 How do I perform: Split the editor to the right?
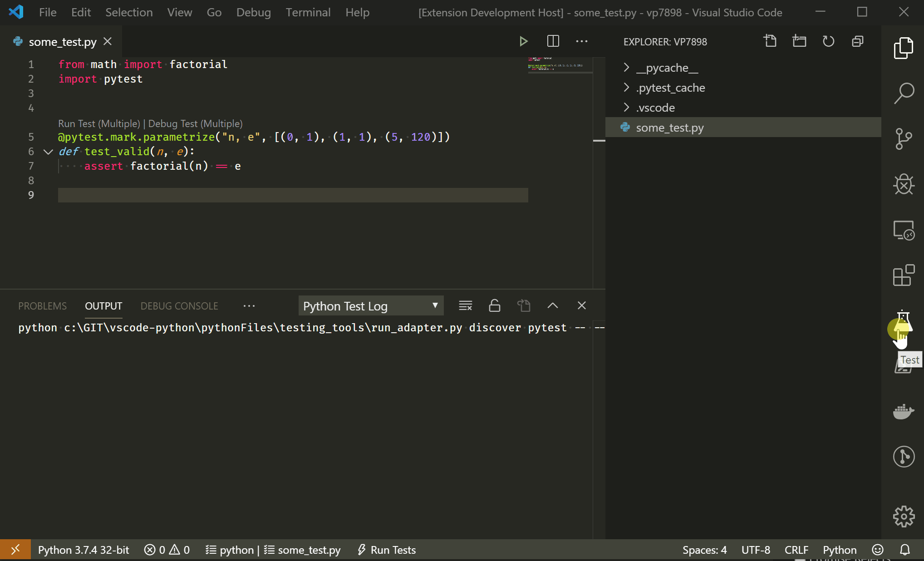point(553,41)
